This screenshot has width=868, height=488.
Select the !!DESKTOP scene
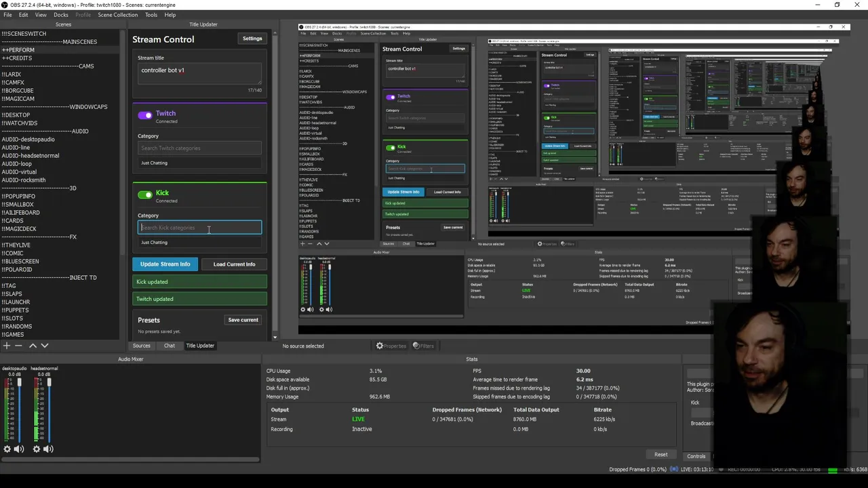coord(61,115)
